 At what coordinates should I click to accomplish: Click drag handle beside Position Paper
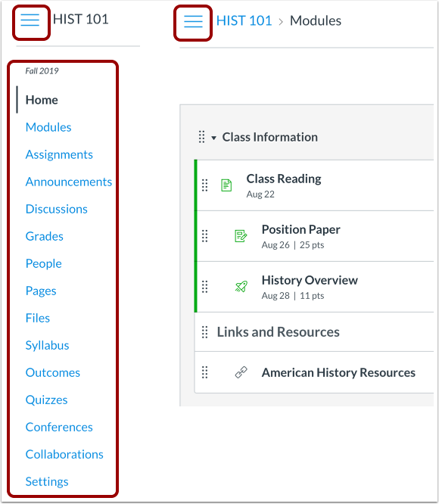pyautogui.click(x=204, y=236)
